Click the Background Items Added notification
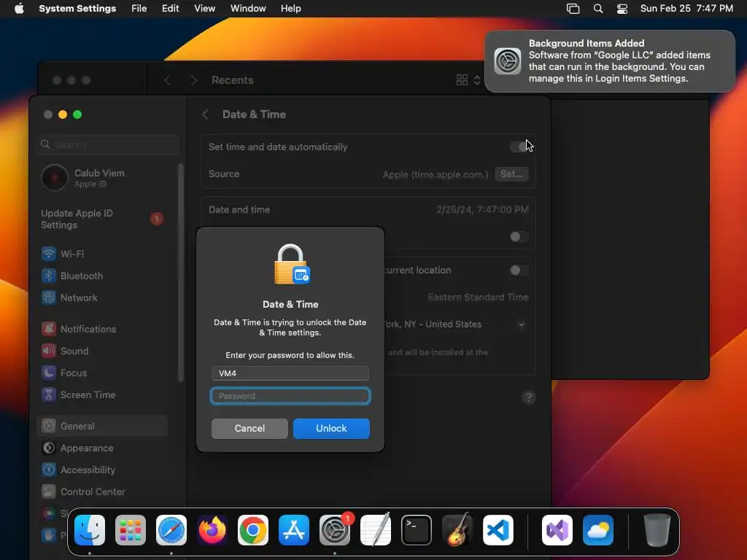 [x=610, y=61]
